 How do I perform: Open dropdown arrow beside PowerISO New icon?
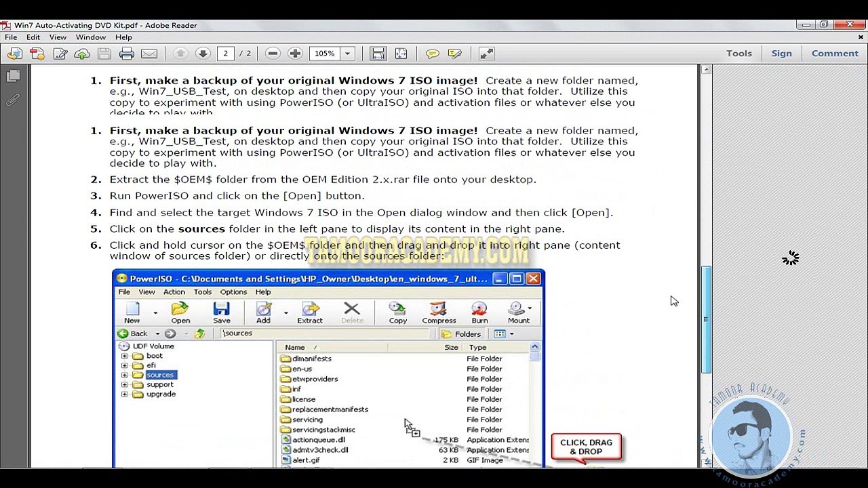point(155,312)
